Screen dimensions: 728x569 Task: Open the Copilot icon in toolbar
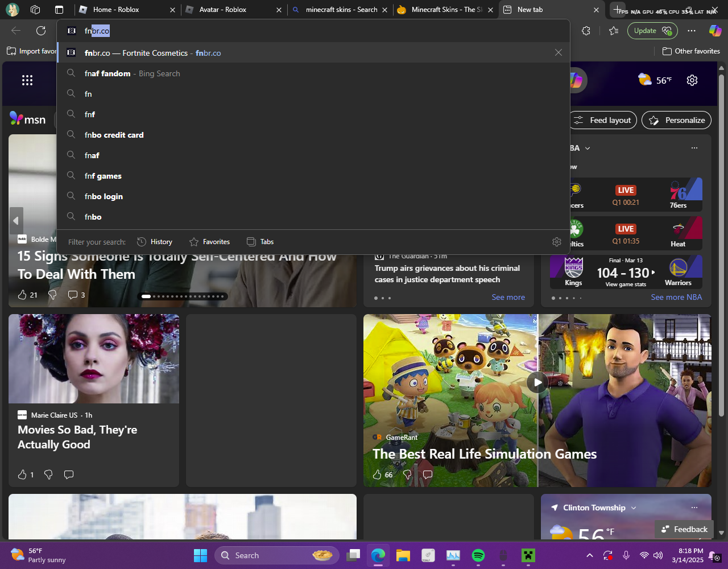tap(714, 31)
